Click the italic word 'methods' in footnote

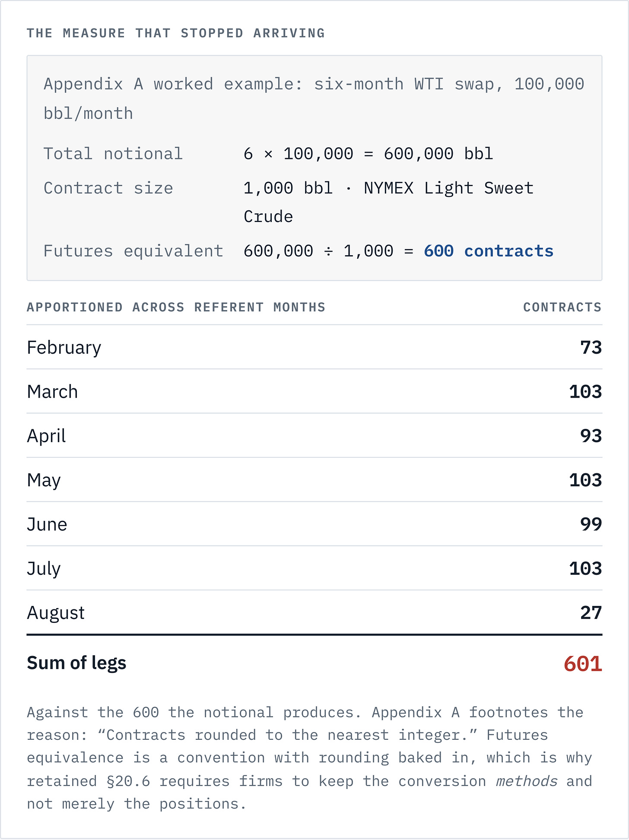point(527,781)
